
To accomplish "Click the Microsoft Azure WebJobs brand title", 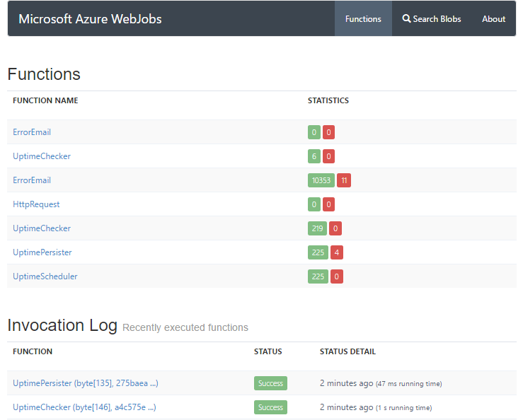I will [90, 19].
